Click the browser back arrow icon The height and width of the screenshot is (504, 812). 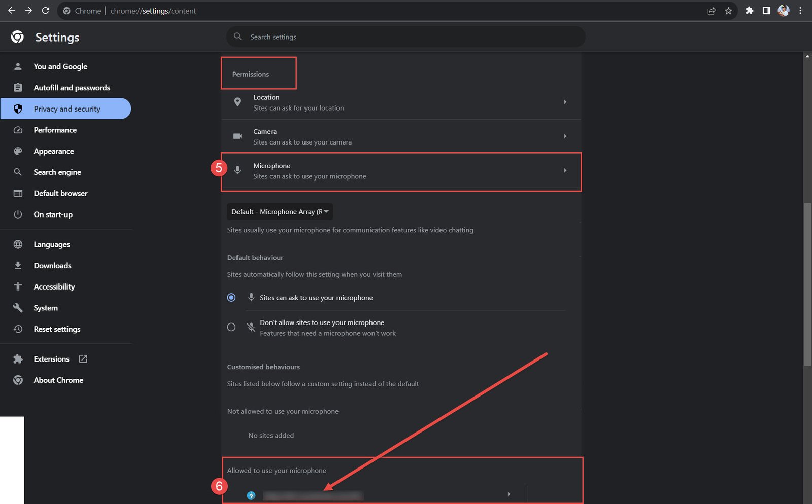tap(11, 11)
